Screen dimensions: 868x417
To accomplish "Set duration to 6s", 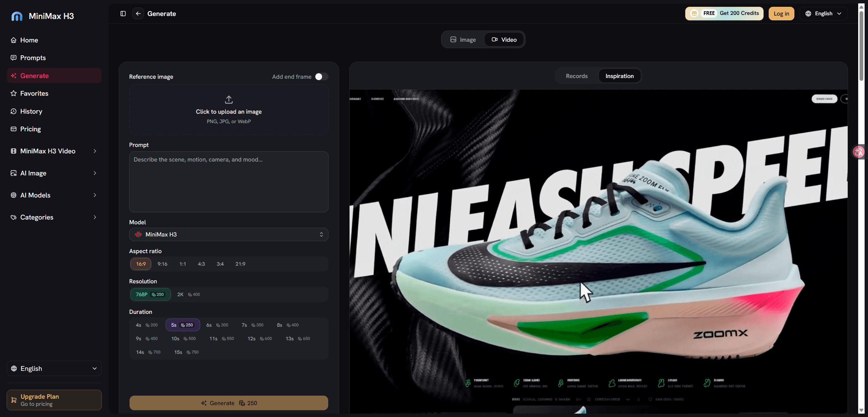I will tap(217, 325).
